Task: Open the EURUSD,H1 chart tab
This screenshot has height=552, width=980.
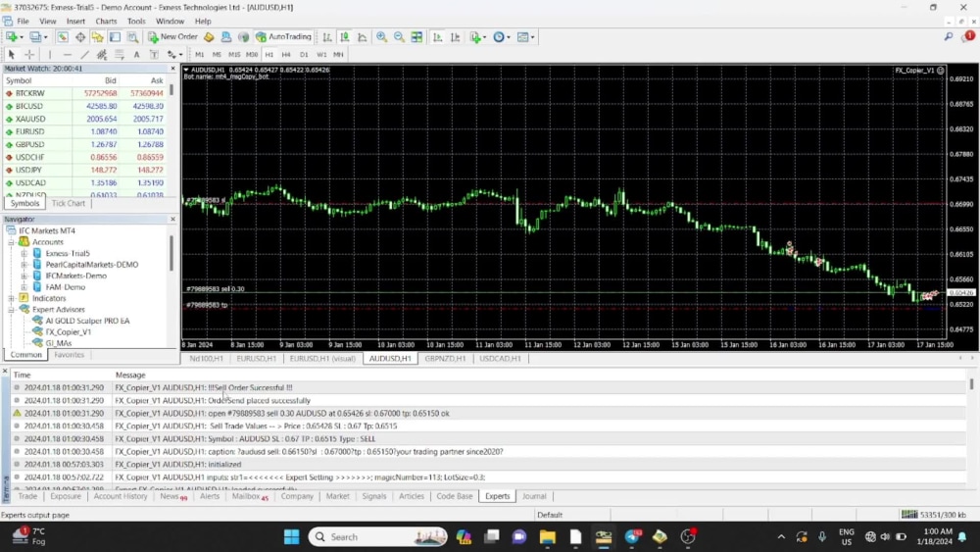Action: coord(256,359)
